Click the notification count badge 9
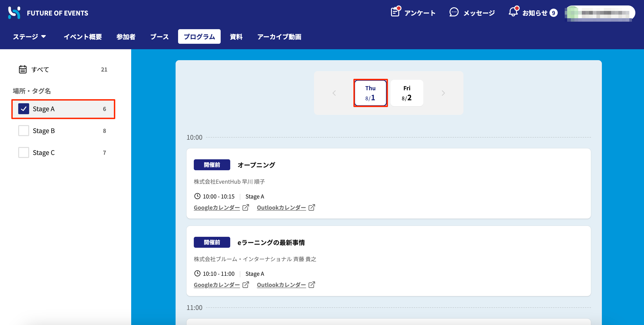The image size is (644, 325). tap(554, 13)
